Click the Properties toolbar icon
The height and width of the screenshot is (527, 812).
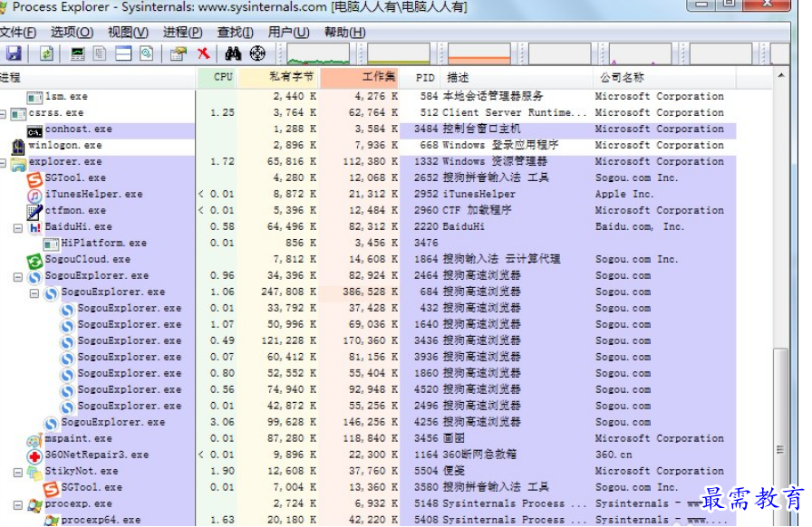(x=179, y=54)
